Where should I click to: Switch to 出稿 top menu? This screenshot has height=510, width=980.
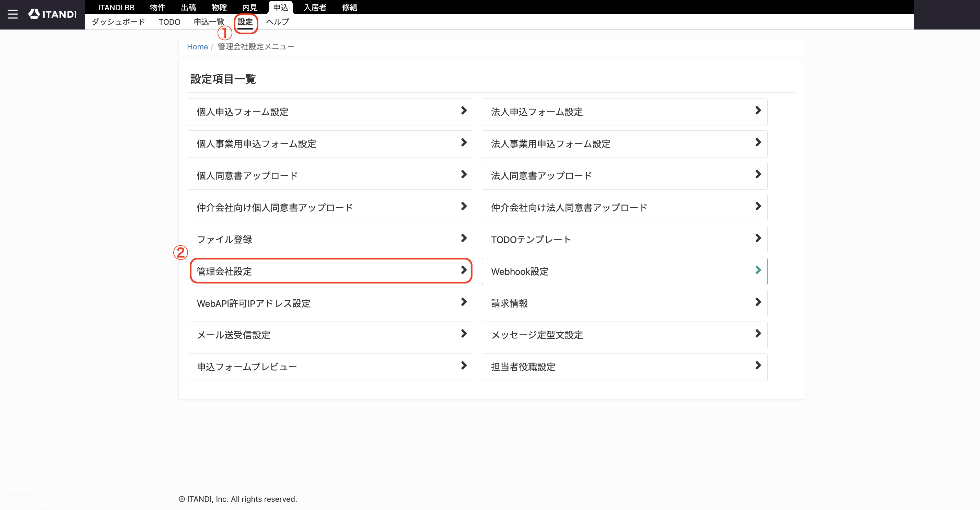188,7
